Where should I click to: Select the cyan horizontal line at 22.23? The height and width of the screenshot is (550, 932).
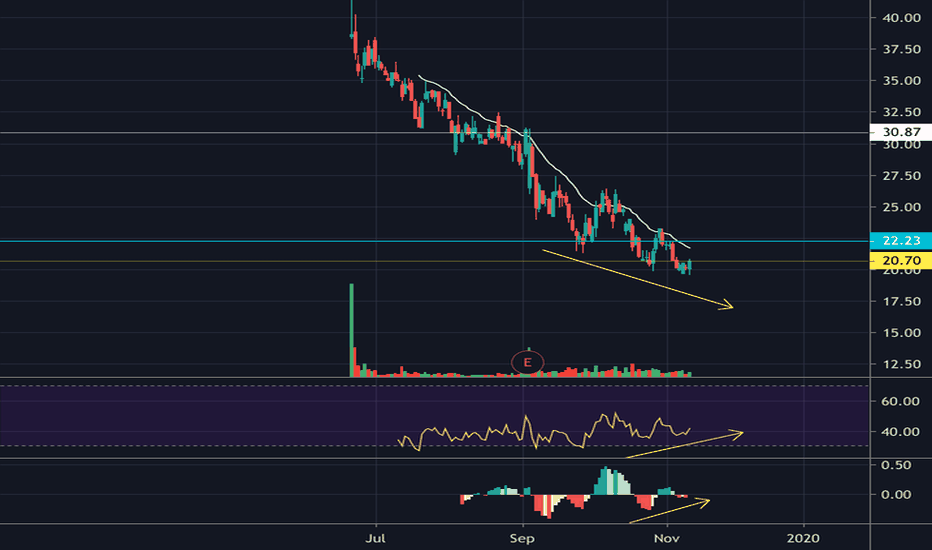click(434, 241)
